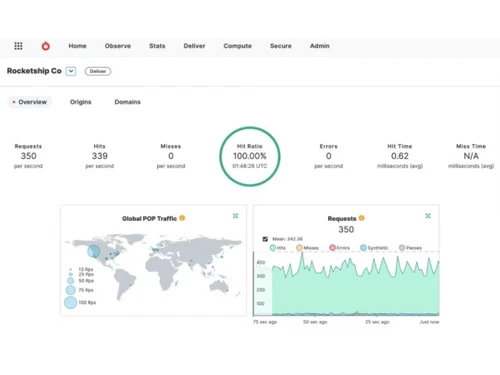Click the Requests chart info icon
The image size is (500, 375).
362,218
